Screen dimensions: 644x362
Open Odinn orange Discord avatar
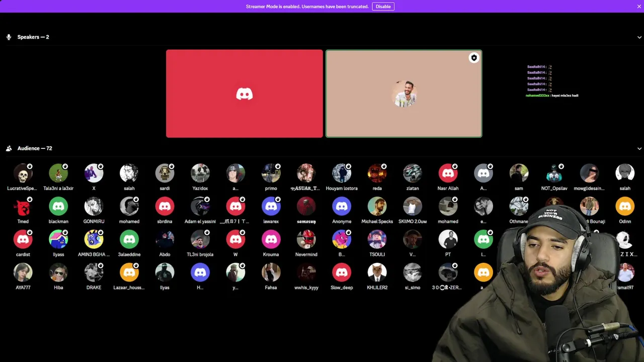[625, 206]
